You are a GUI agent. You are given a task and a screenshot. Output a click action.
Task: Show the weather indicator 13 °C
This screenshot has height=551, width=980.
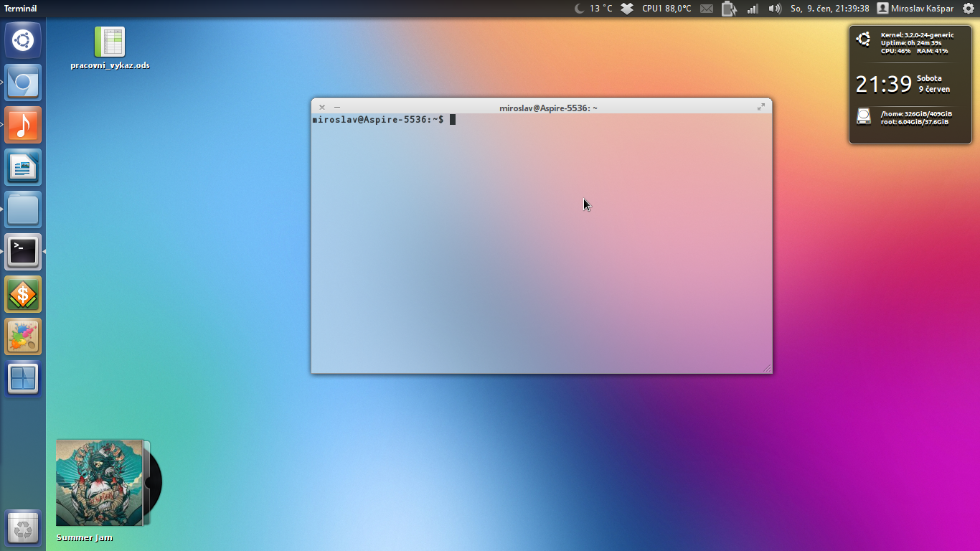(x=594, y=9)
